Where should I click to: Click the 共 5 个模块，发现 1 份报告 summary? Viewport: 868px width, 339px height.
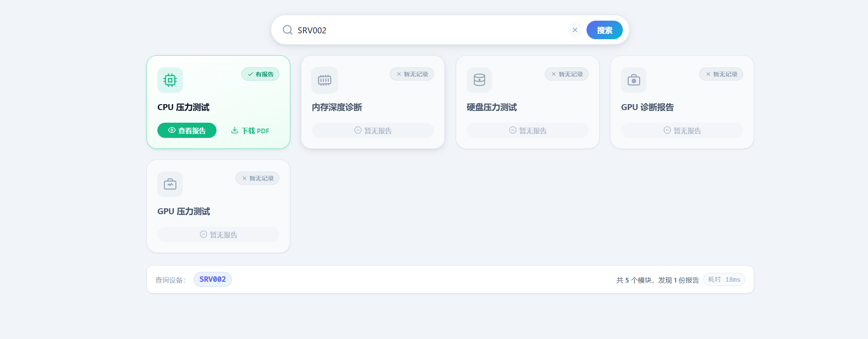coord(657,280)
